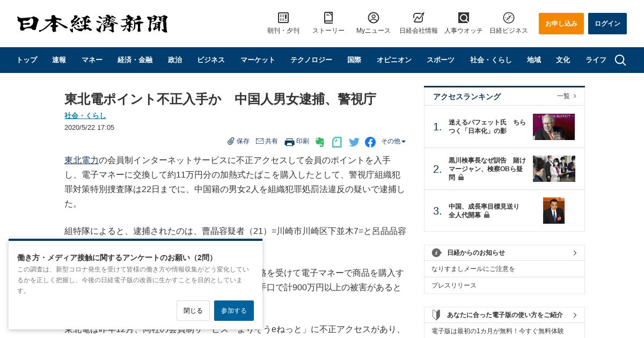
Task: Open the 速報 nav tab
Action: (x=59, y=60)
